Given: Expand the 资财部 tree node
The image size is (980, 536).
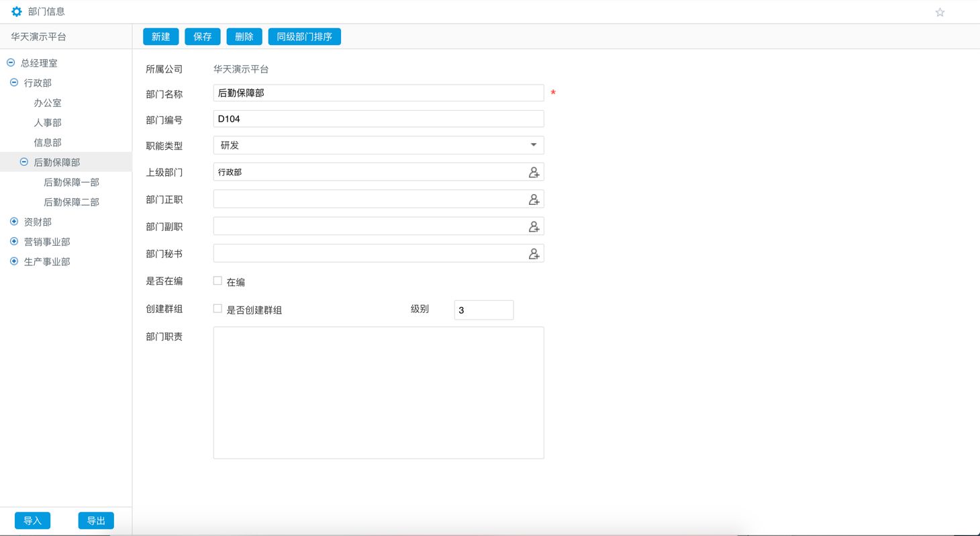Looking at the screenshot, I should (x=14, y=222).
